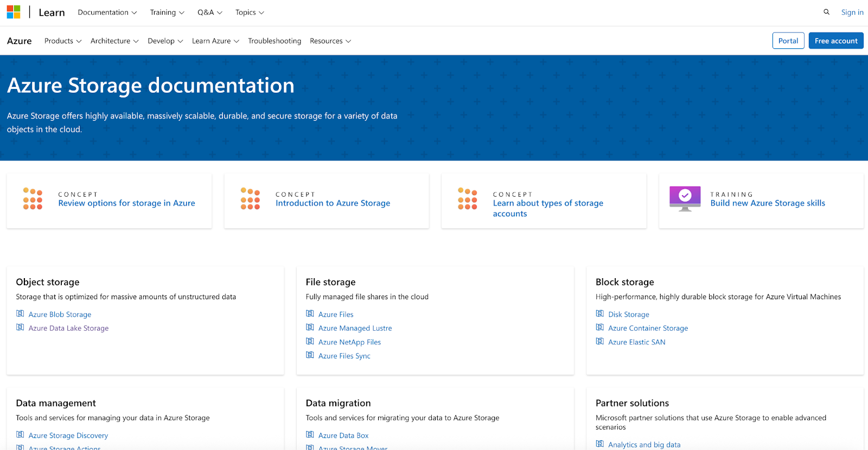Open the Topics dropdown
Viewport: 868px width, 450px height.
click(250, 12)
